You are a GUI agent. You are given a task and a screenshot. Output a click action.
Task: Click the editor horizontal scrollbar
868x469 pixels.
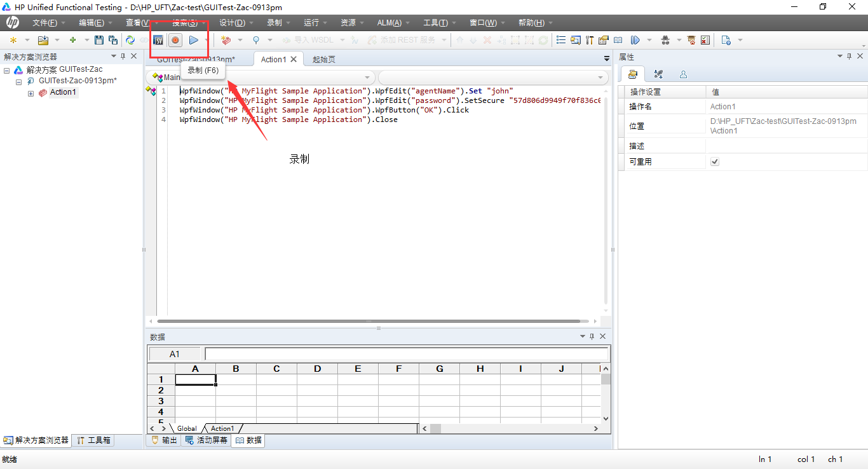pos(367,322)
